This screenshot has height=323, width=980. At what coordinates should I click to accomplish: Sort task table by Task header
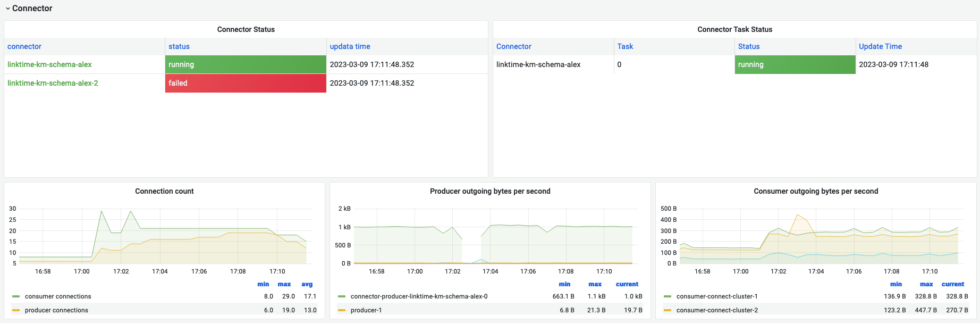pyautogui.click(x=625, y=46)
